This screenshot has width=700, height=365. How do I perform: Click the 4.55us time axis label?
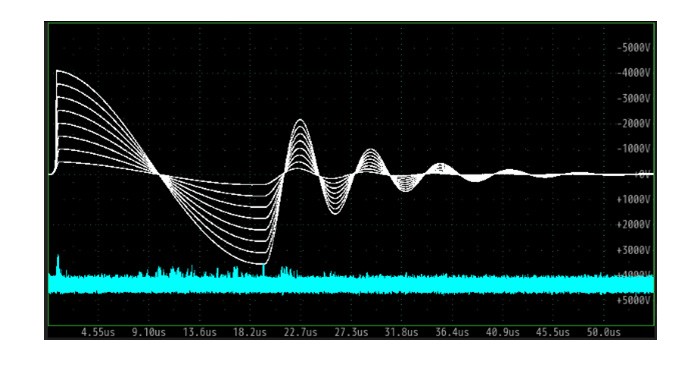click(x=98, y=332)
